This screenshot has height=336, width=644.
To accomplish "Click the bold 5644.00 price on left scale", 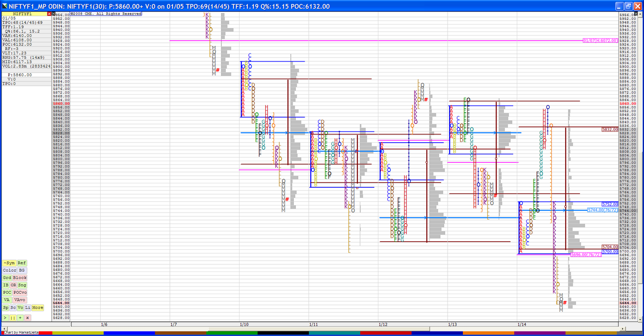I will click(61, 303).
